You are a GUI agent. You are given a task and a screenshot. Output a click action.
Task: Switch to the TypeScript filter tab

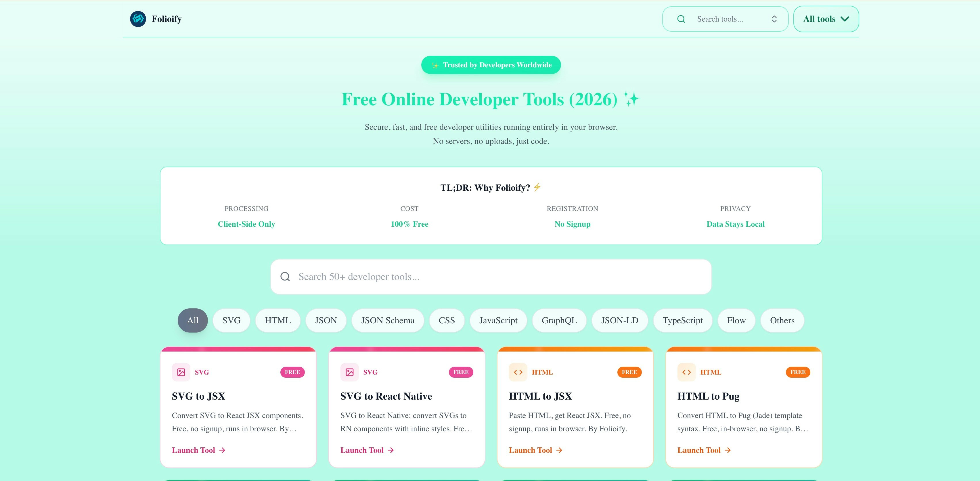pyautogui.click(x=682, y=320)
